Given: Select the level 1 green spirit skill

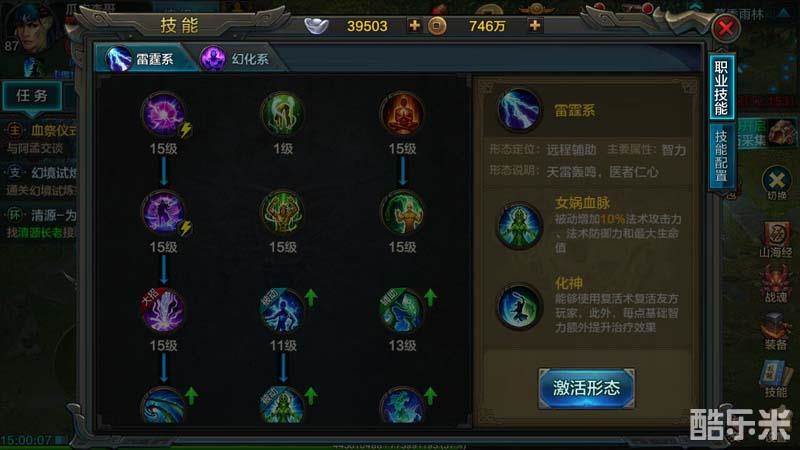Looking at the screenshot, I should (282, 114).
